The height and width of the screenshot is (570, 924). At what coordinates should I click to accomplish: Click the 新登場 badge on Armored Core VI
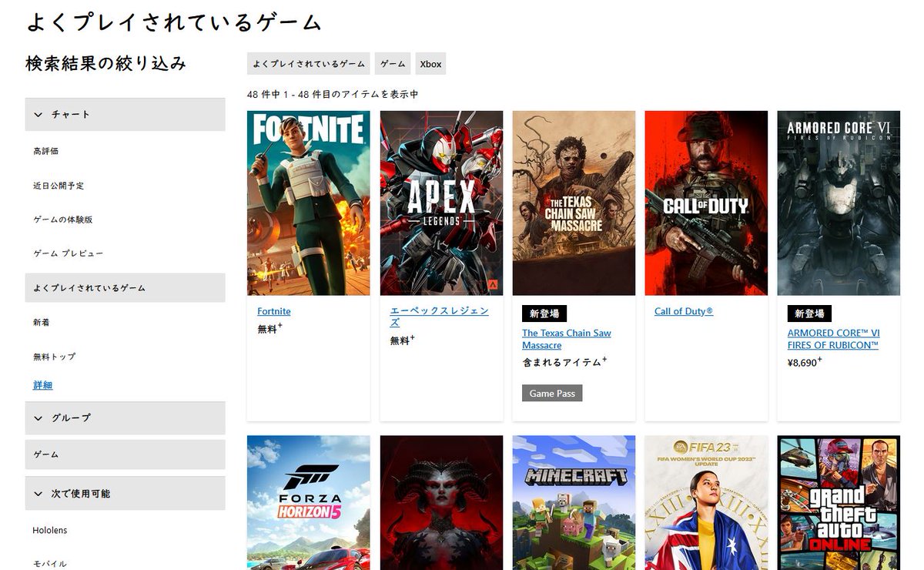(809, 313)
